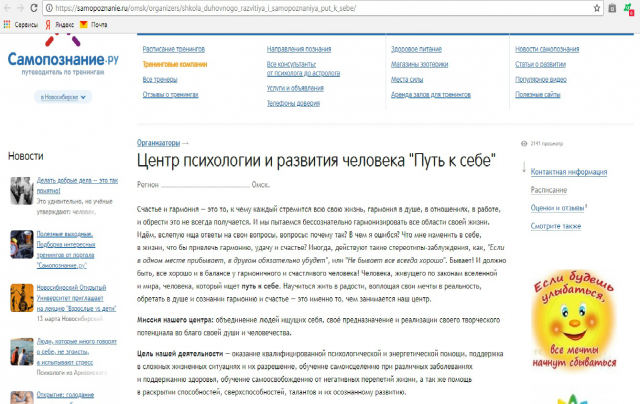640x404 pixels.
Task: Open Новости самопознания link
Action: 547,49
